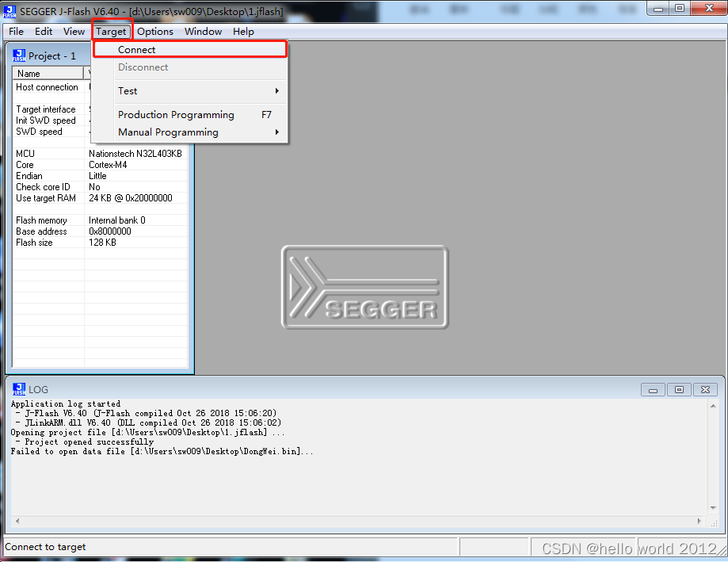The image size is (728, 562).
Task: Click the Internal bank 0 value
Action: [117, 220]
